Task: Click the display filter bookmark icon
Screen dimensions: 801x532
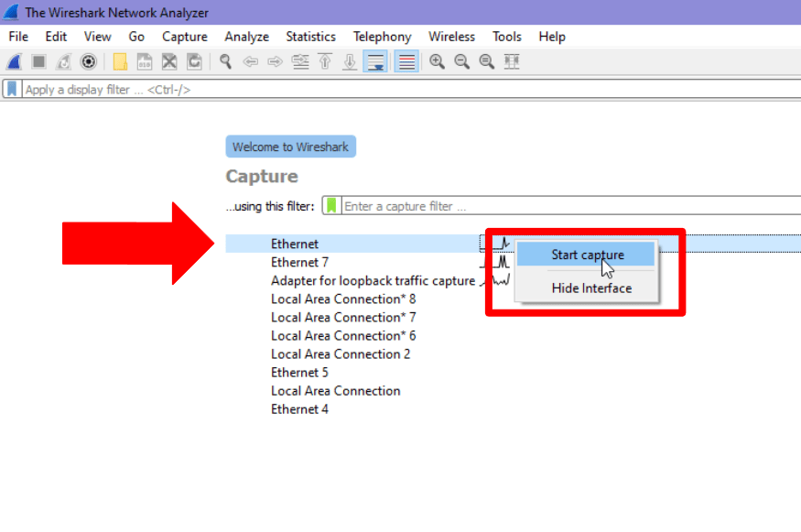Action: [x=12, y=89]
